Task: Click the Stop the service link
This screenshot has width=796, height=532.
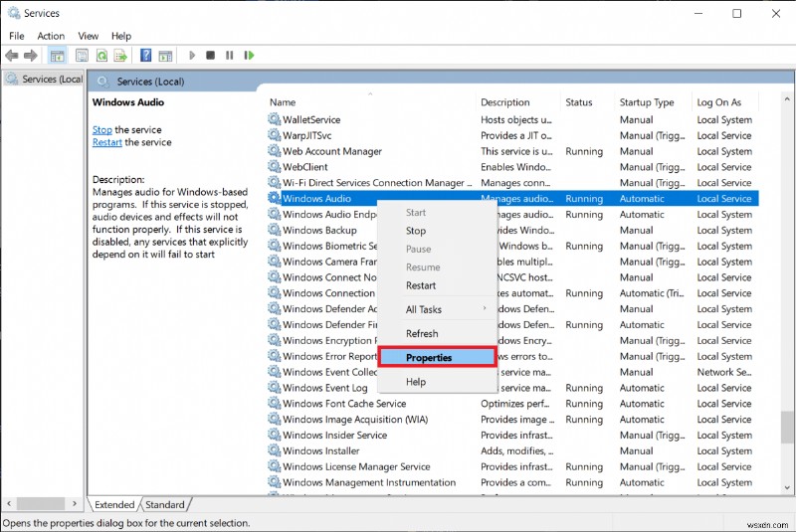Action: click(x=101, y=129)
